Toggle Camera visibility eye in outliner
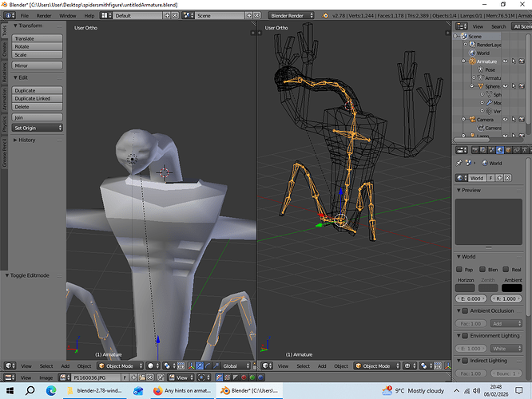 tap(505, 120)
